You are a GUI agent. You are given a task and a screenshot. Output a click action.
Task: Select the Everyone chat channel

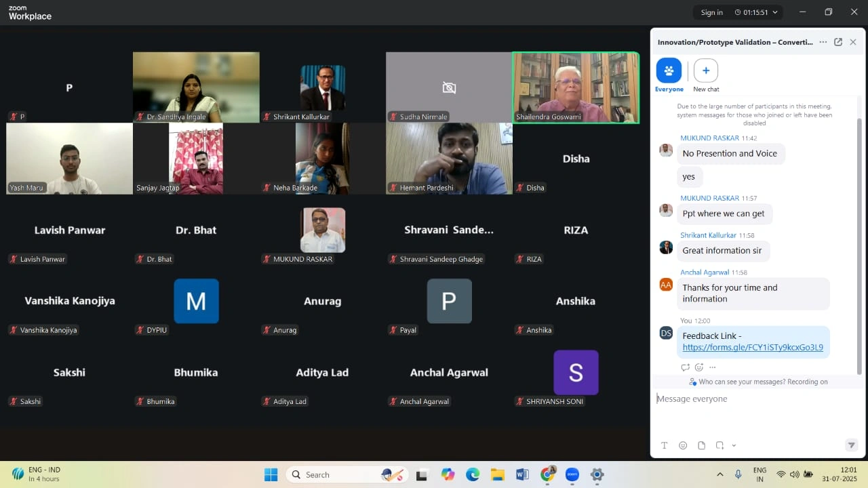(669, 71)
